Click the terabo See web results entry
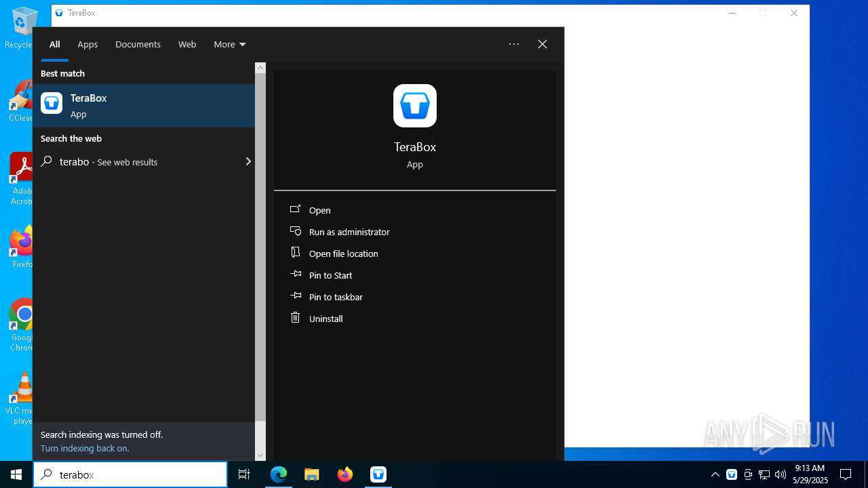Image resolution: width=868 pixels, height=488 pixels. point(144,161)
